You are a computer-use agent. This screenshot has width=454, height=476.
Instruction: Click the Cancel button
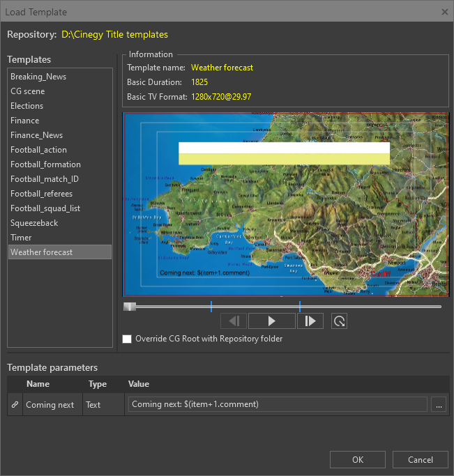[x=420, y=459]
